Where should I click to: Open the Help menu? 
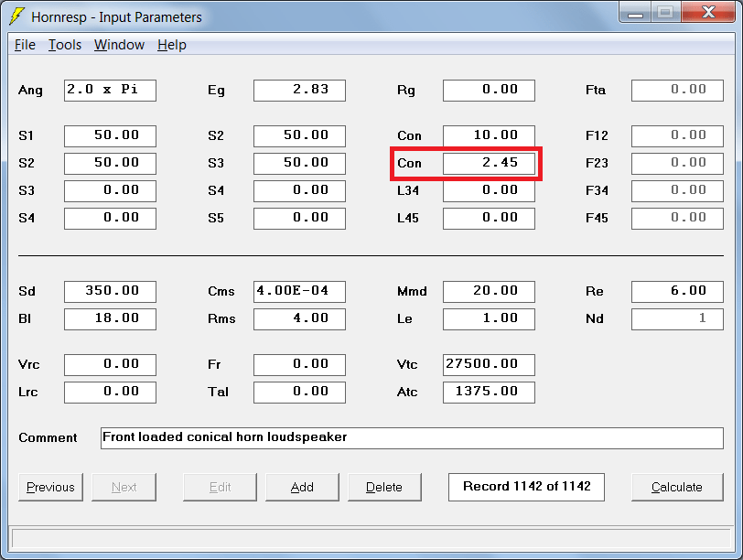[x=171, y=45]
